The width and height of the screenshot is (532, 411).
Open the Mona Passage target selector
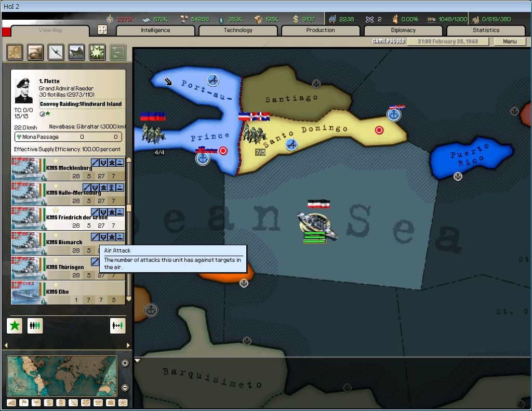[68, 137]
